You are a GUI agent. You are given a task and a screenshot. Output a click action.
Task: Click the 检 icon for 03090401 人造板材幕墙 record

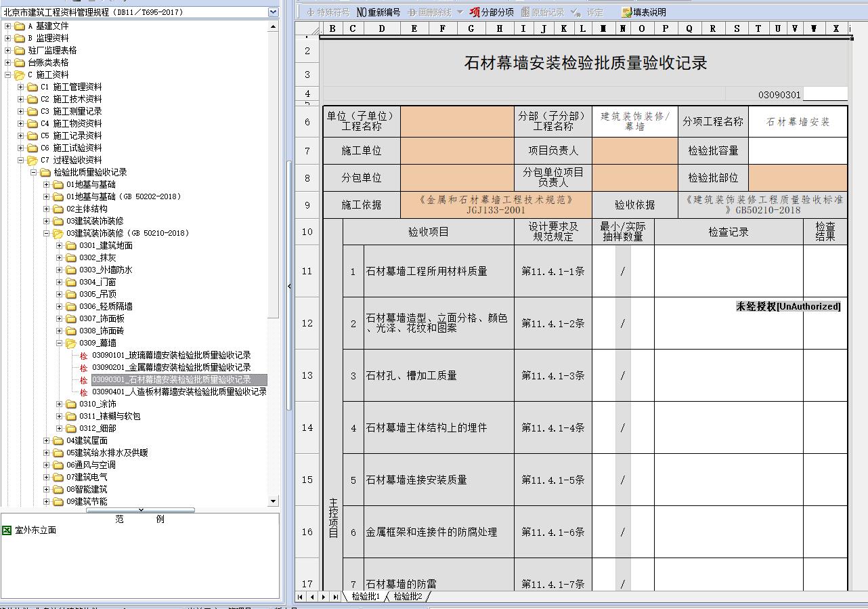pos(84,392)
